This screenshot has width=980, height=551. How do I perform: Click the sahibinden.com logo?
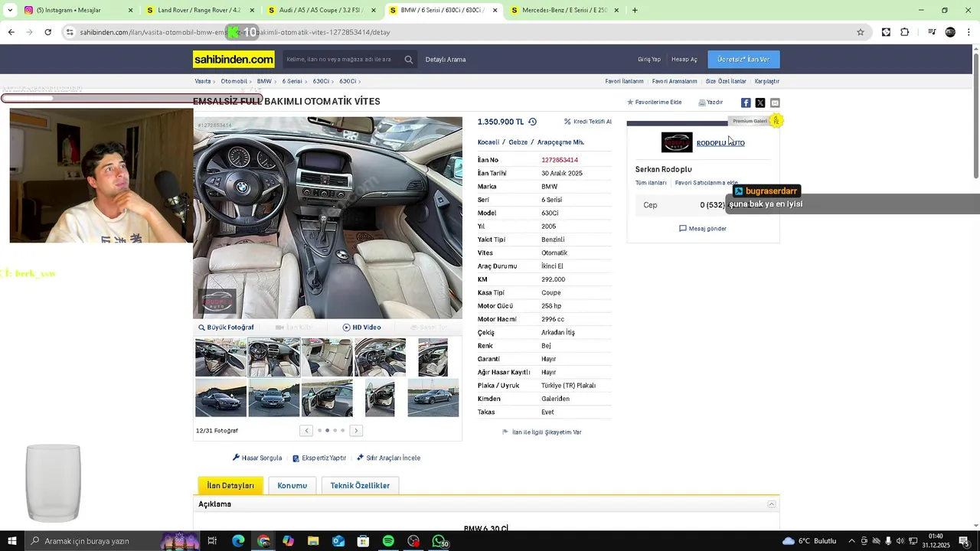click(234, 59)
